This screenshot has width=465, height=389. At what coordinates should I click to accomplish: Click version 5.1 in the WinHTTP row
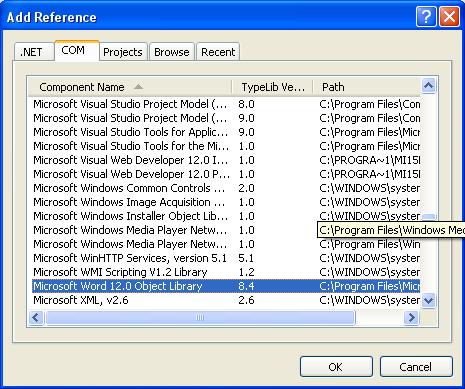[246, 258]
